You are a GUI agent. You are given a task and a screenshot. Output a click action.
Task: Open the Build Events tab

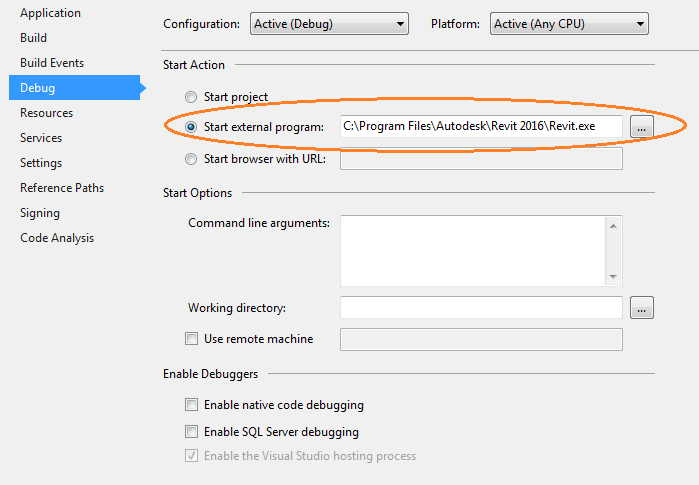coord(52,63)
